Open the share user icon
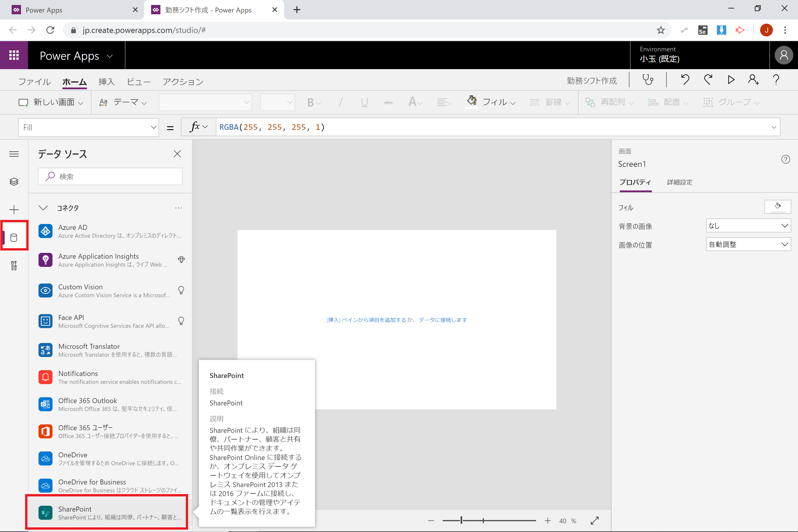 753,80
